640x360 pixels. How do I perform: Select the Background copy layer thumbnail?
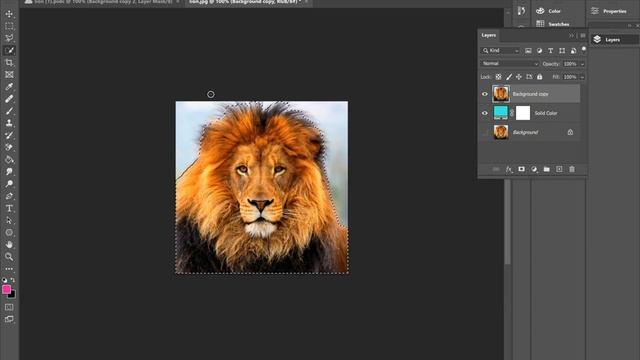(500, 94)
